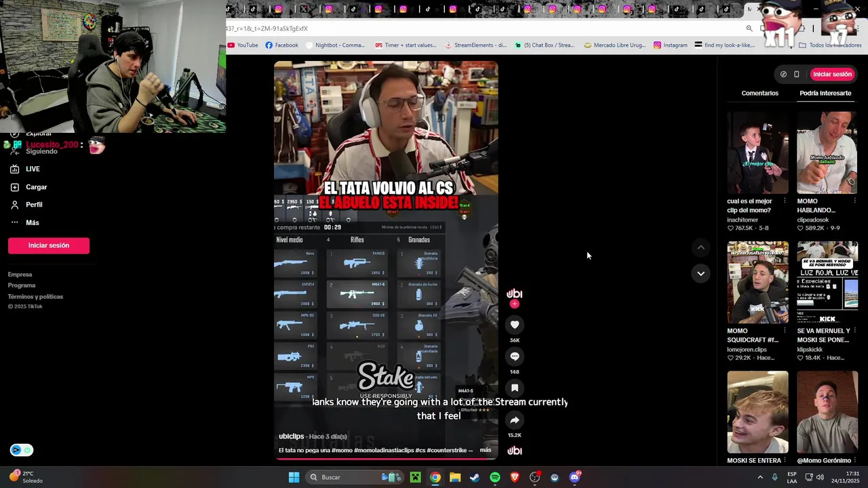The height and width of the screenshot is (488, 868).
Task: Open options menu for 'SE VA MERNUEL Y' card
Action: click(854, 331)
